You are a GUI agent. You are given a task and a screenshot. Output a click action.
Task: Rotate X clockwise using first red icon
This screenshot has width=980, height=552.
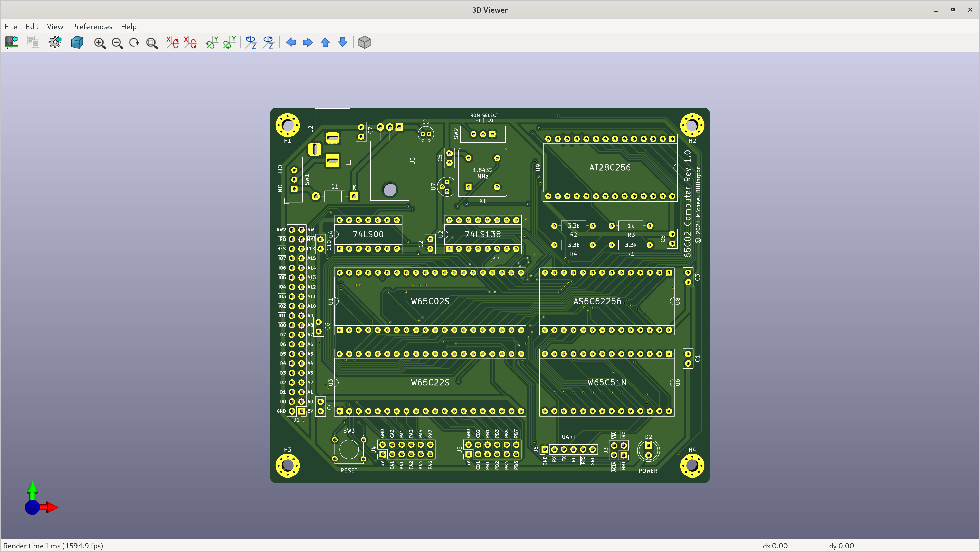[173, 42]
